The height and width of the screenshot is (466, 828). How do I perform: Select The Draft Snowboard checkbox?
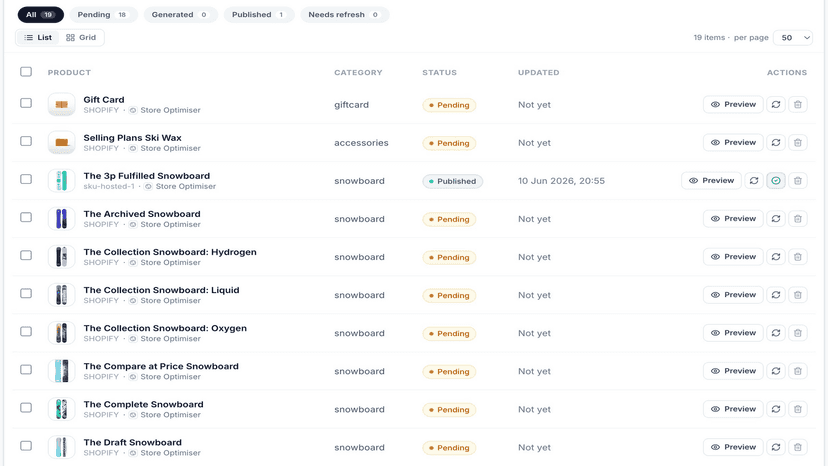pos(26,445)
